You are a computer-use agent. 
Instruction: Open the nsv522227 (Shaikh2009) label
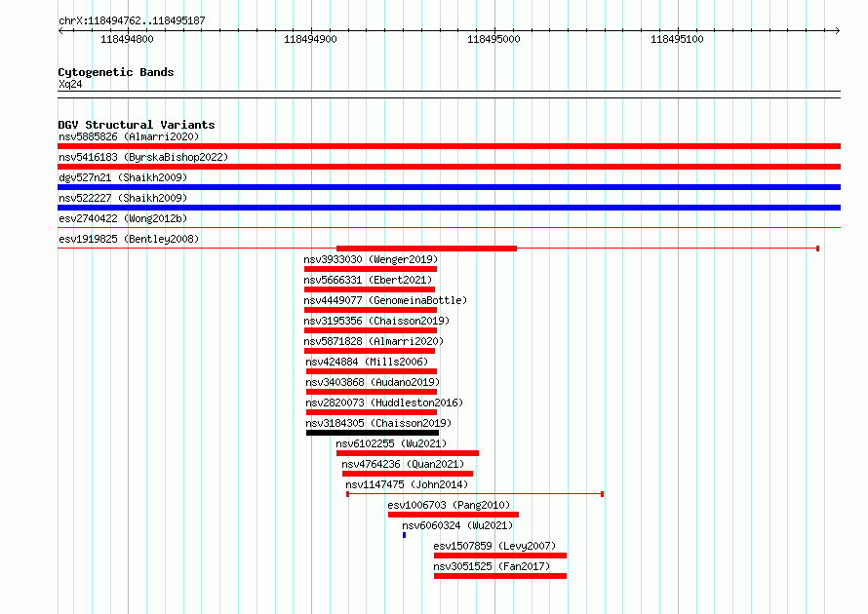[123, 198]
